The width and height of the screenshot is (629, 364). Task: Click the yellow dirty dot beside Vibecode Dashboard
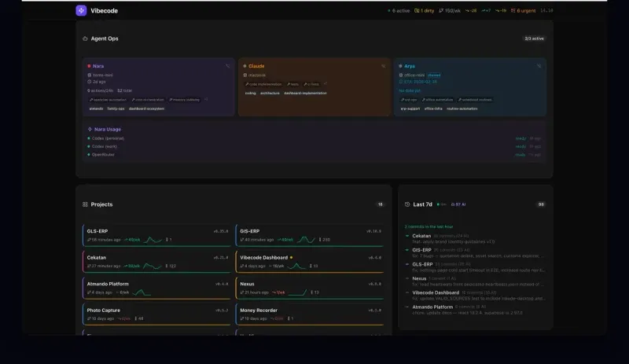click(291, 257)
